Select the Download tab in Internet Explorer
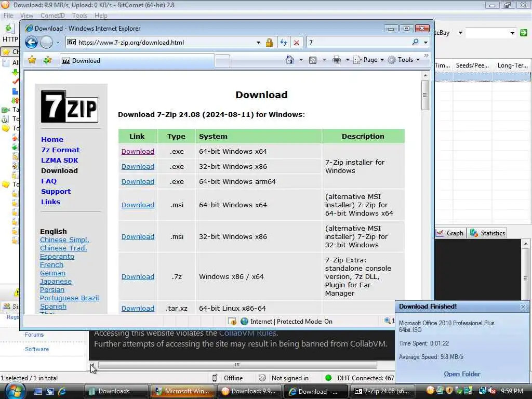The width and height of the screenshot is (532, 399). click(137, 61)
